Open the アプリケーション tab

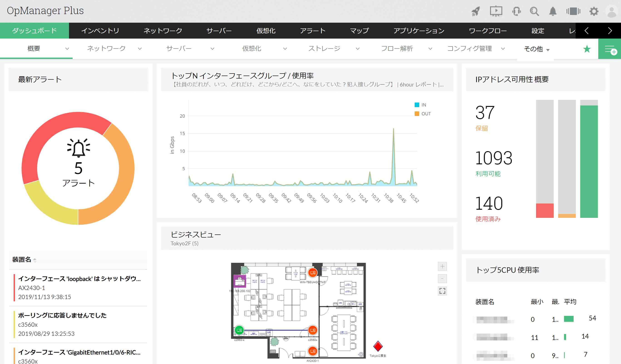[x=419, y=31]
